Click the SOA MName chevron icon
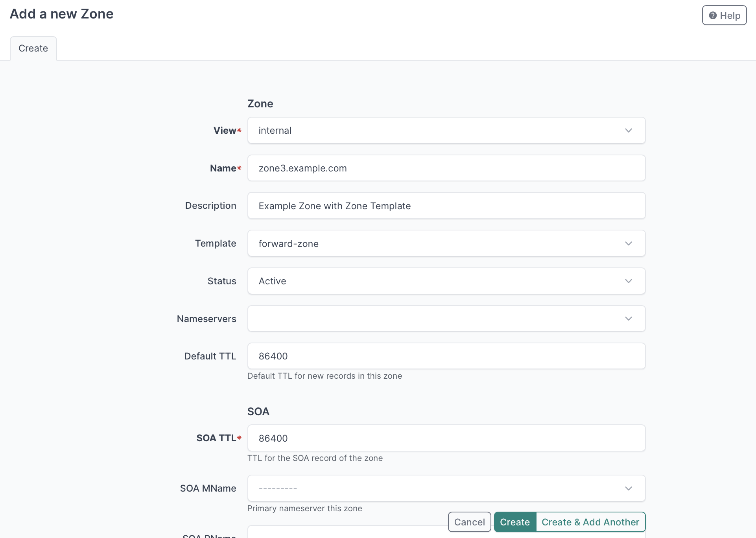 click(x=628, y=488)
